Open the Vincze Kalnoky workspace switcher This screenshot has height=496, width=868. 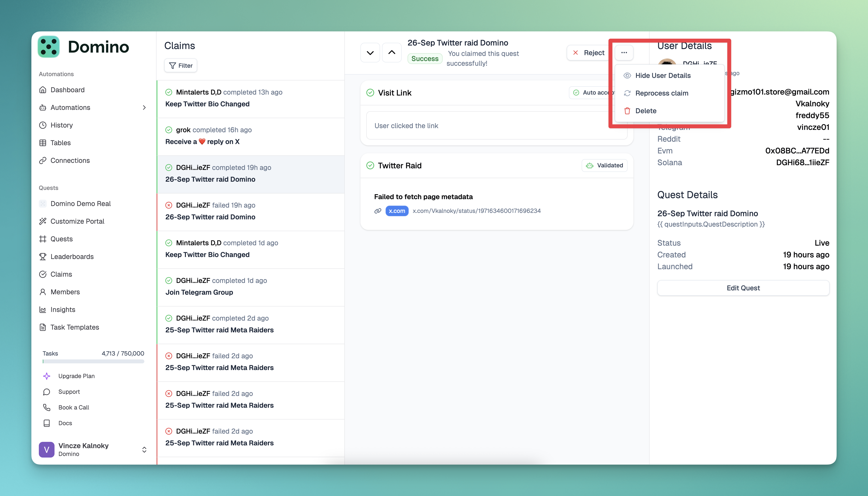[x=144, y=450]
